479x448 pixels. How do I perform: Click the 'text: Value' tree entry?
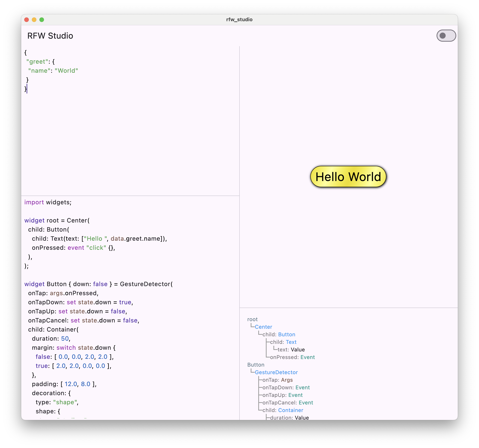(291, 350)
